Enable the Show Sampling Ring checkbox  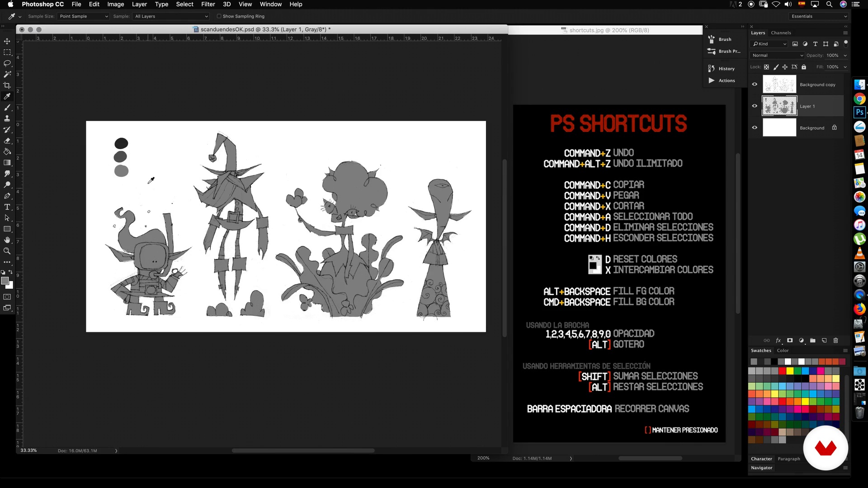(219, 16)
